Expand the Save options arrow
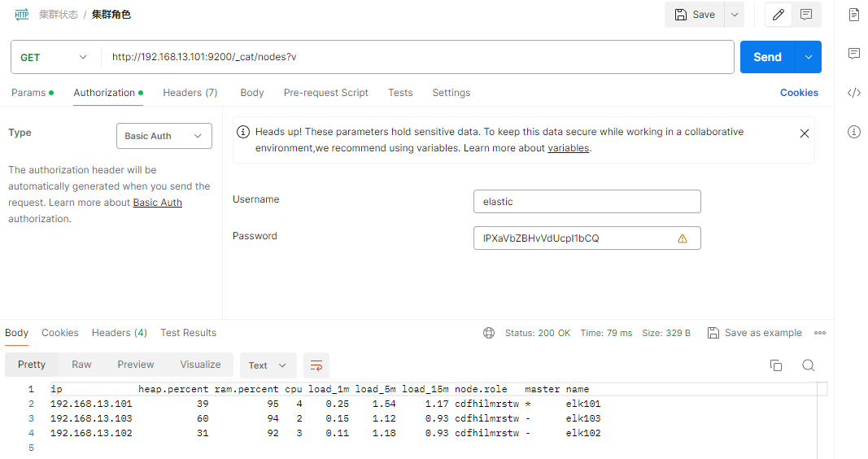 tap(734, 15)
